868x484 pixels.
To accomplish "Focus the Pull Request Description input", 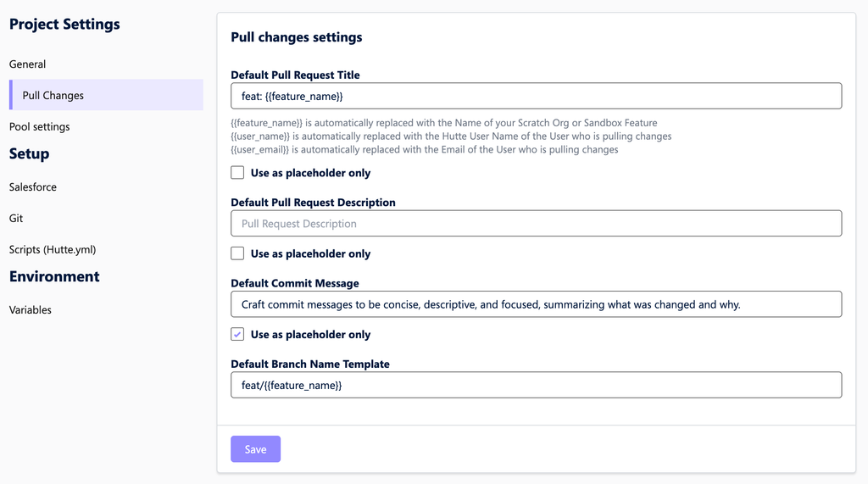I will click(536, 224).
